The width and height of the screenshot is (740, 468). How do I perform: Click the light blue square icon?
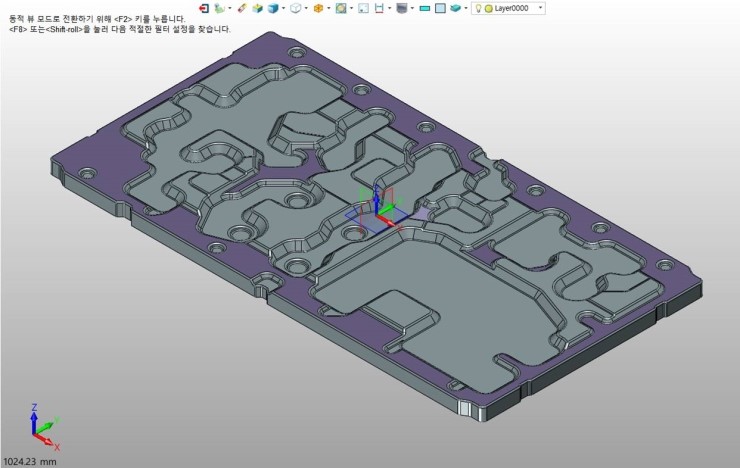440,8
